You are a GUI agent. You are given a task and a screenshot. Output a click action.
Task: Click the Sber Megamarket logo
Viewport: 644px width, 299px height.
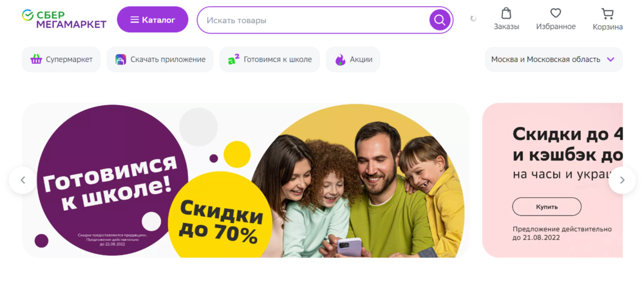[64, 19]
